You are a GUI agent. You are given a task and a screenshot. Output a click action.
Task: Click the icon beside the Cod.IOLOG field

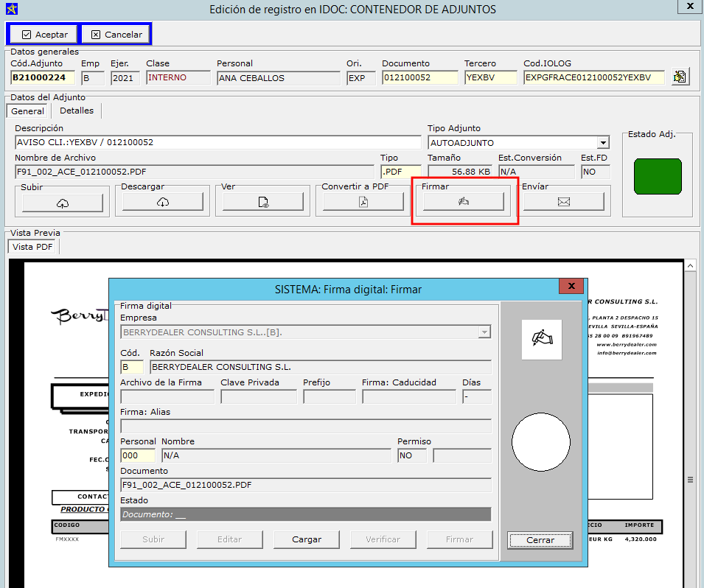(x=680, y=77)
